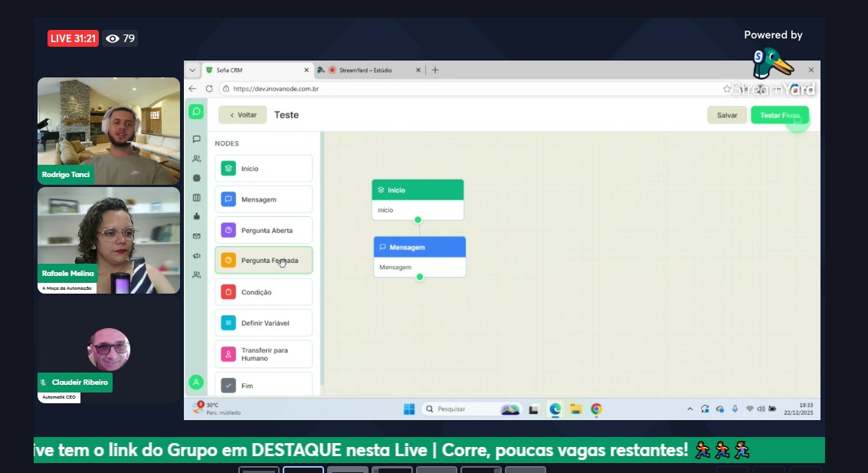Open the green user avatar icon
Screen dimensions: 868x473
point(196,382)
